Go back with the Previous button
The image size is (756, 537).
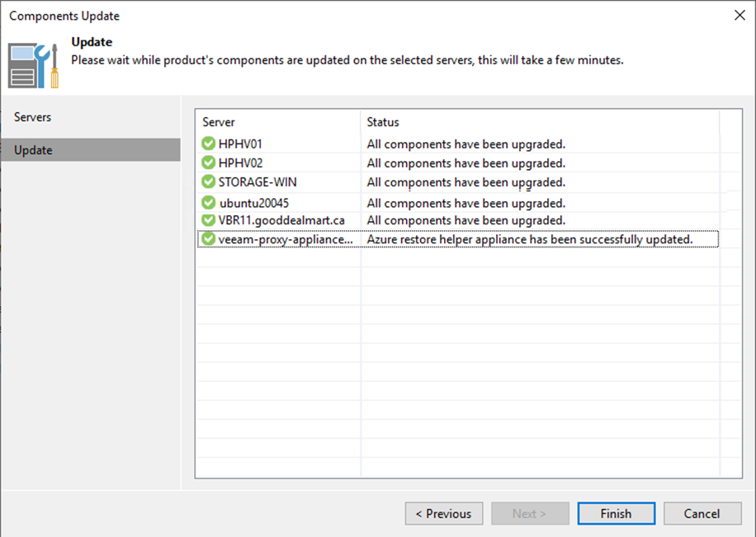point(444,513)
